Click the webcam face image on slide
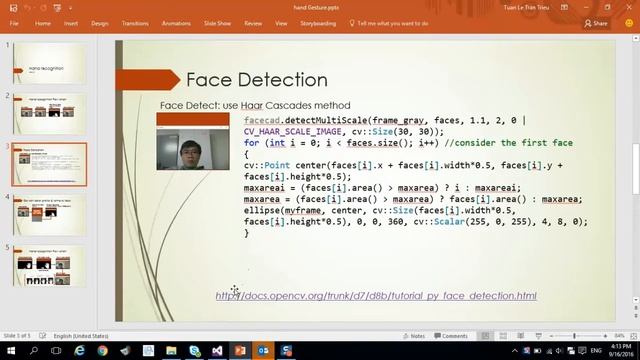The image size is (640, 360). pyautogui.click(x=193, y=141)
